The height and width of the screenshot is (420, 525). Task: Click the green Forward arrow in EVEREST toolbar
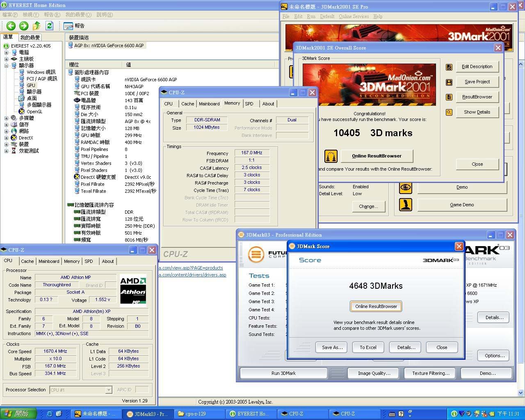click(24, 26)
